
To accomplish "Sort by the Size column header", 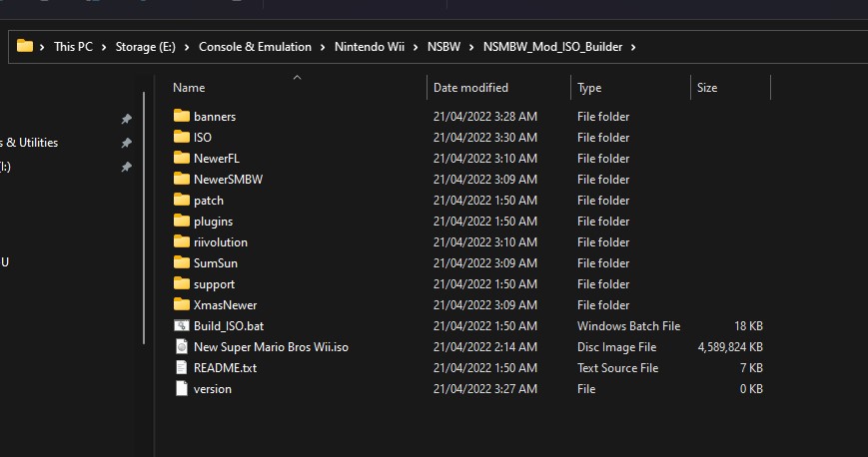I will click(x=707, y=88).
